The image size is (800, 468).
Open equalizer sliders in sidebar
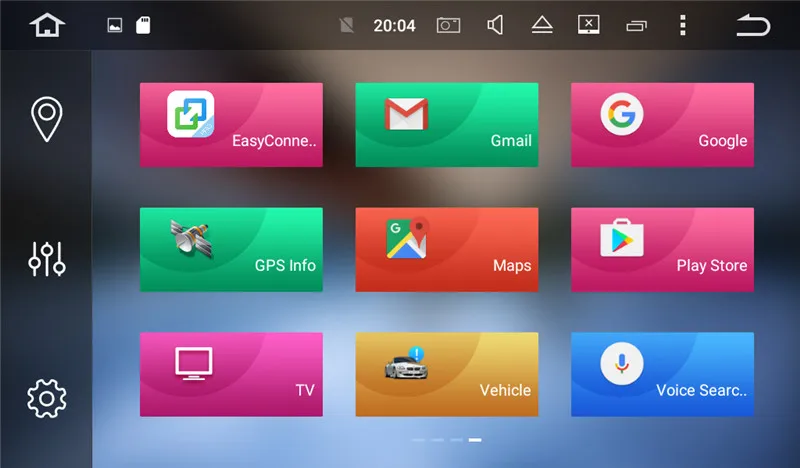[46, 259]
